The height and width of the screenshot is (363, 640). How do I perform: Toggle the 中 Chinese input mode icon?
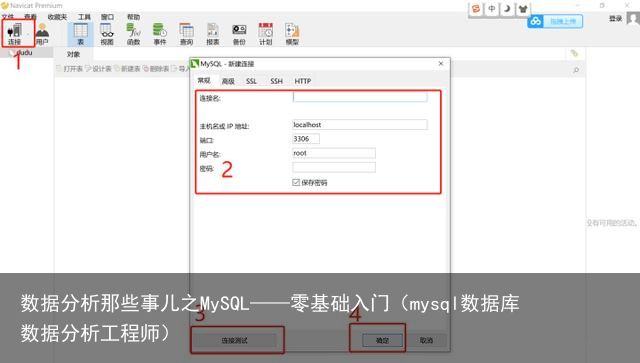492,9
